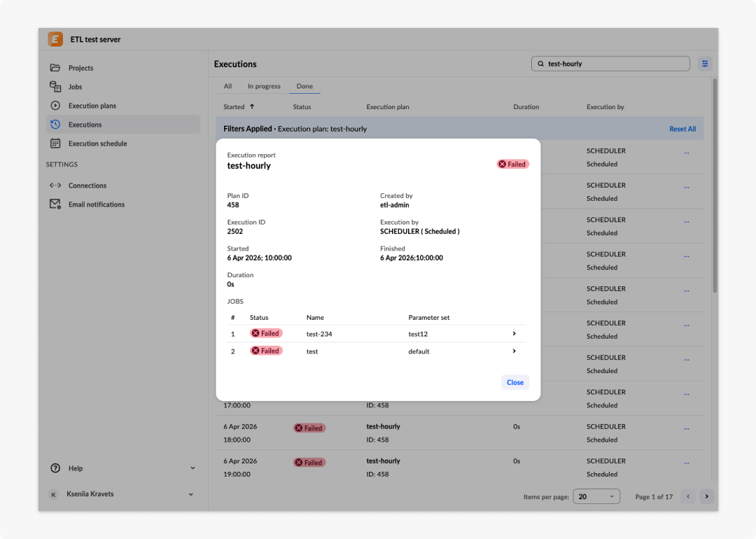Viewport: 756px width, 539px height.
Task: Expand details of job test
Action: click(x=514, y=351)
